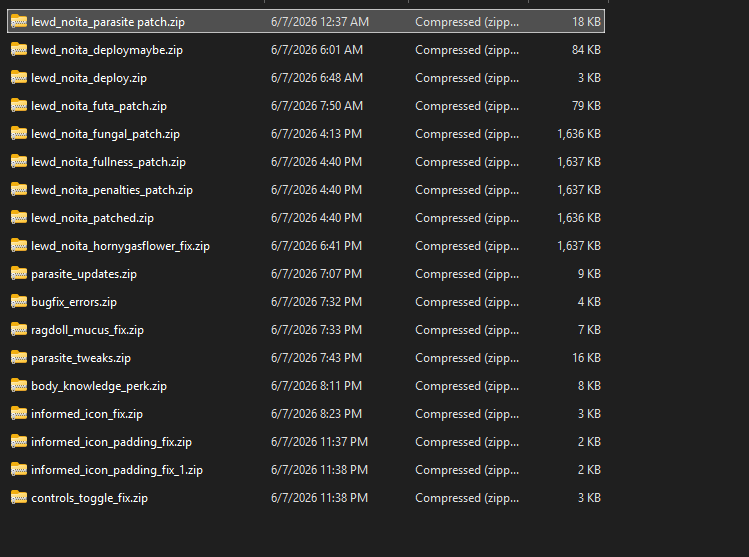
Task: Select file name controls_toggle_fix.zip
Action: tap(89, 498)
